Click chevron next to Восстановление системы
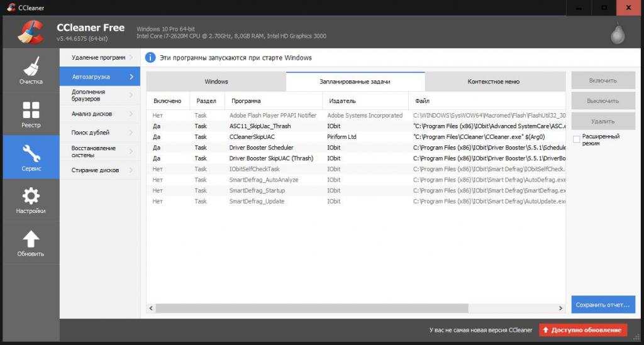This screenshot has height=345, width=644. (131, 151)
